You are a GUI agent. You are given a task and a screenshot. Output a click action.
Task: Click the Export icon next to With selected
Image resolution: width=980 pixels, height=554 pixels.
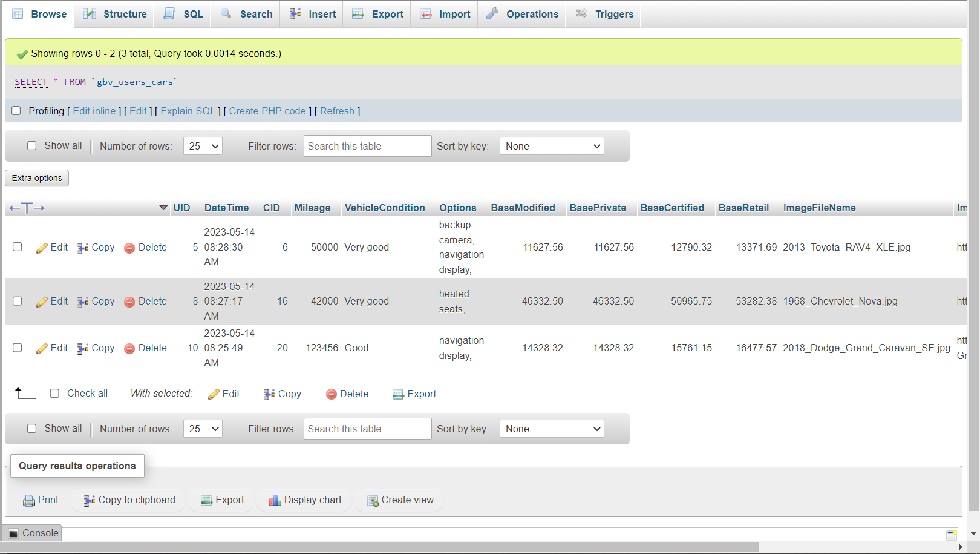tap(398, 394)
